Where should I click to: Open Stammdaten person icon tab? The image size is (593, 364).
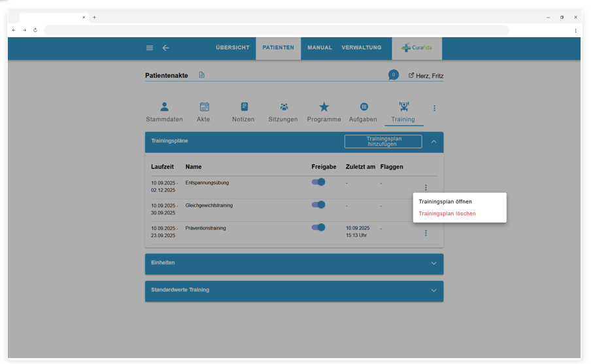click(x=164, y=107)
